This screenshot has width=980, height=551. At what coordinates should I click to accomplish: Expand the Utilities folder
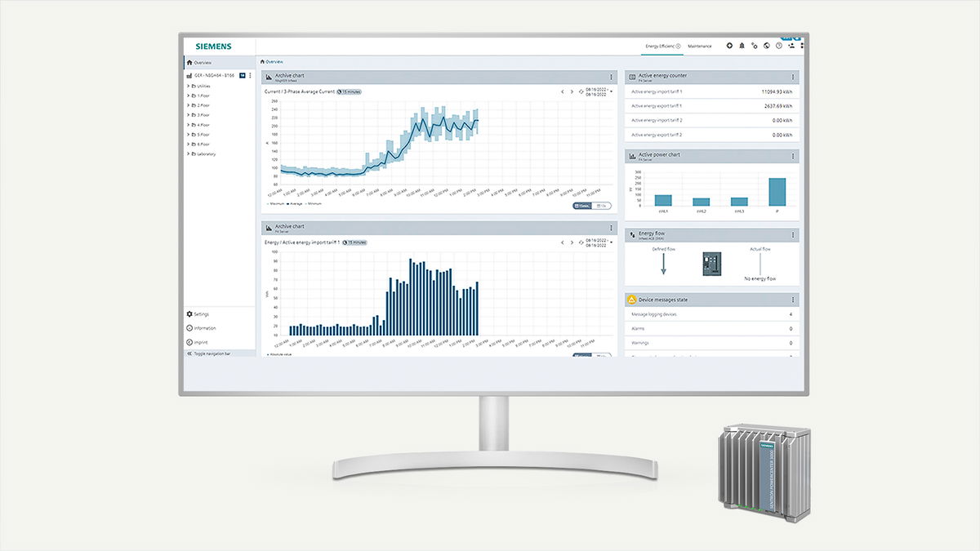point(189,86)
